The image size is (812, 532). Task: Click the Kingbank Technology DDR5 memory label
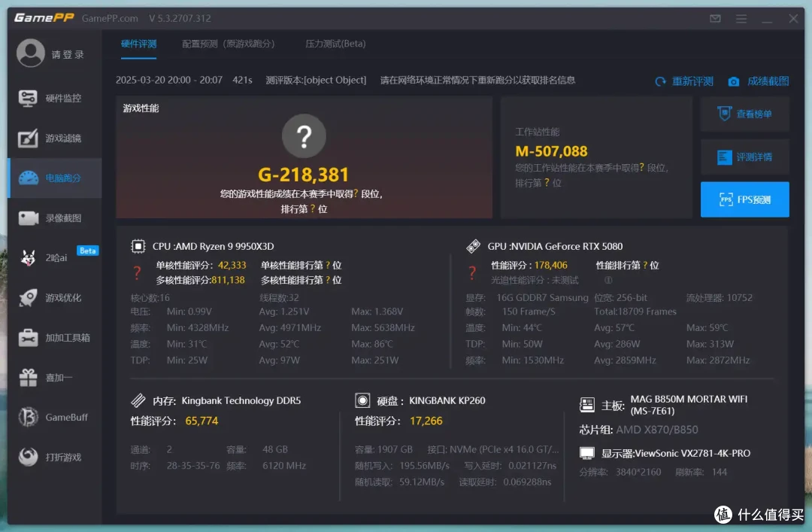[241, 400]
